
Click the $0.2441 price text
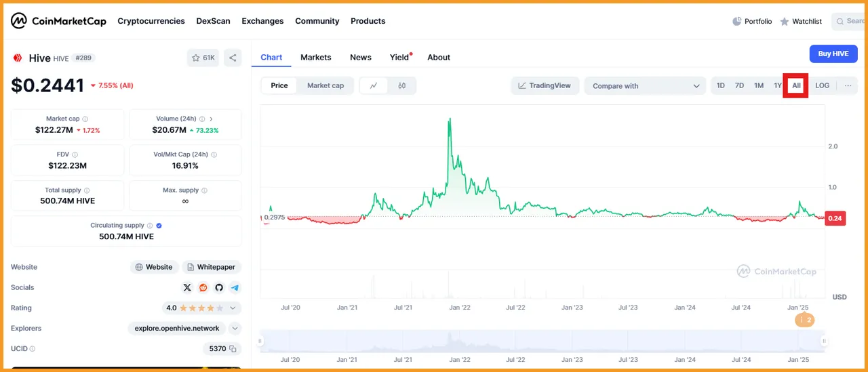point(47,85)
